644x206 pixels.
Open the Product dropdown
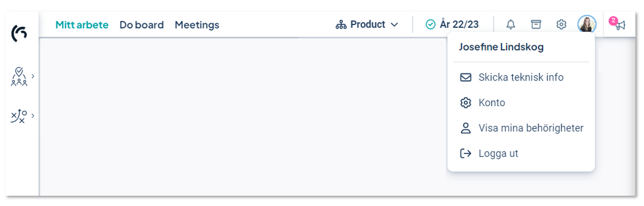(367, 25)
